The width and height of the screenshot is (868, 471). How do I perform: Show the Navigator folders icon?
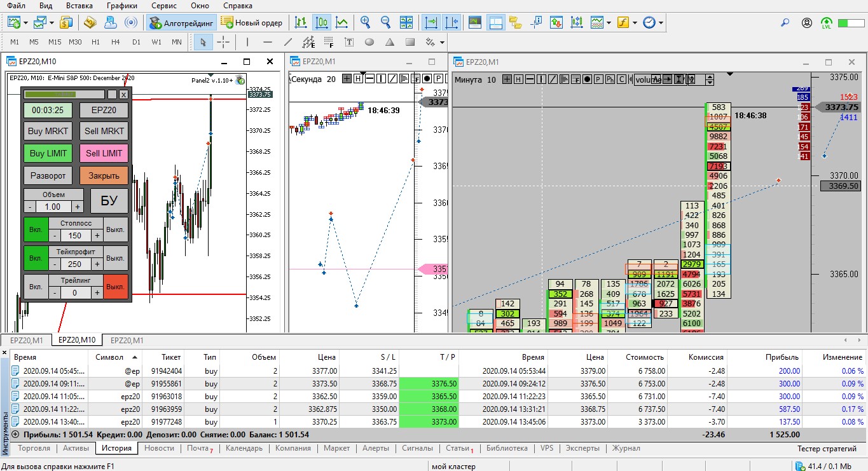(515, 23)
